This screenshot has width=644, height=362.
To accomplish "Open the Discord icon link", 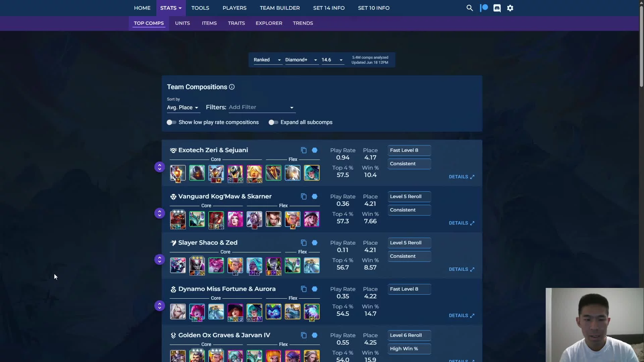I will pyautogui.click(x=497, y=8).
